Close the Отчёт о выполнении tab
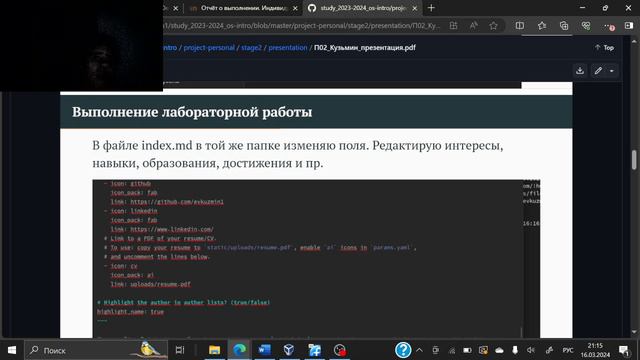This screenshot has width=640, height=360. tap(295, 8)
